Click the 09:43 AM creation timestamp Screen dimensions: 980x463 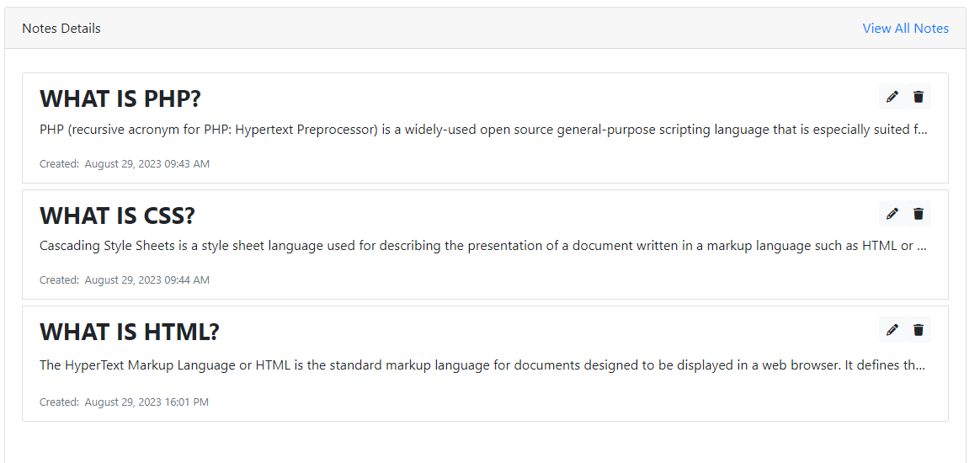click(147, 164)
